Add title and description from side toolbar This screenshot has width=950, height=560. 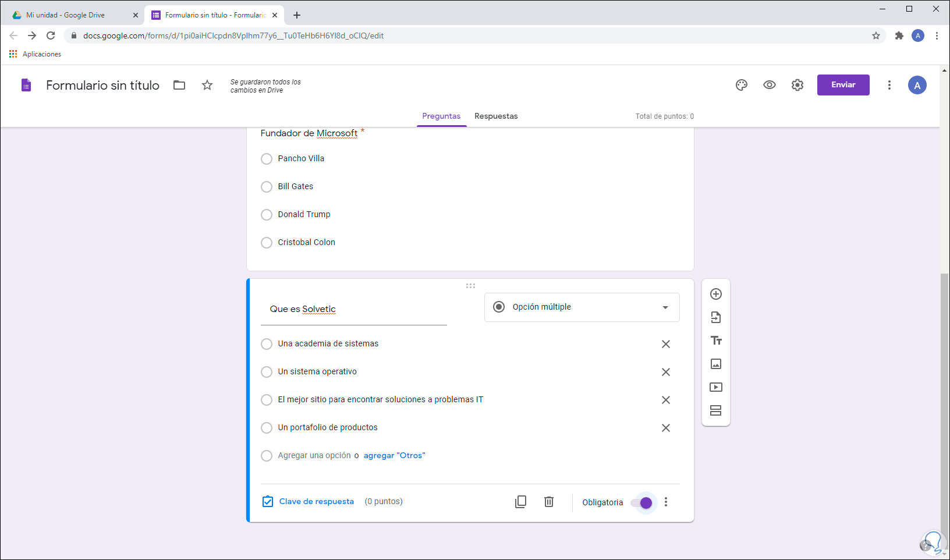click(x=716, y=341)
